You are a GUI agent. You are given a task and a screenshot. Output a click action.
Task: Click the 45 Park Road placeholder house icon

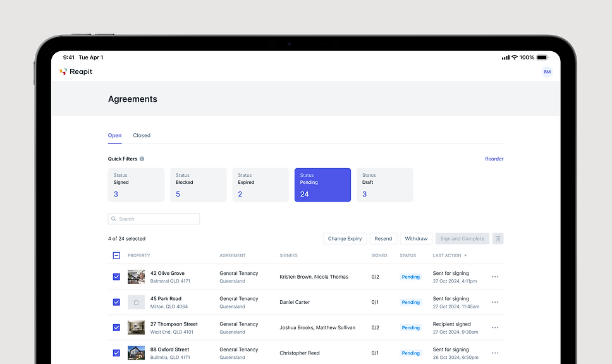[x=136, y=302]
